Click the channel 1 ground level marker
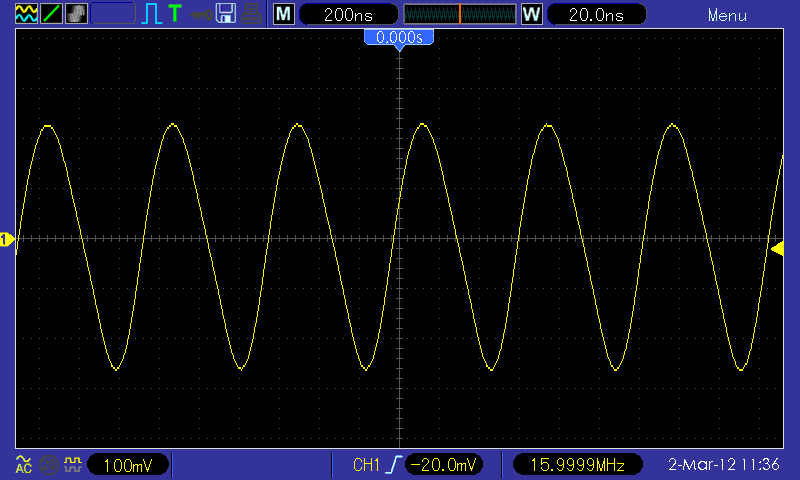 point(7,239)
